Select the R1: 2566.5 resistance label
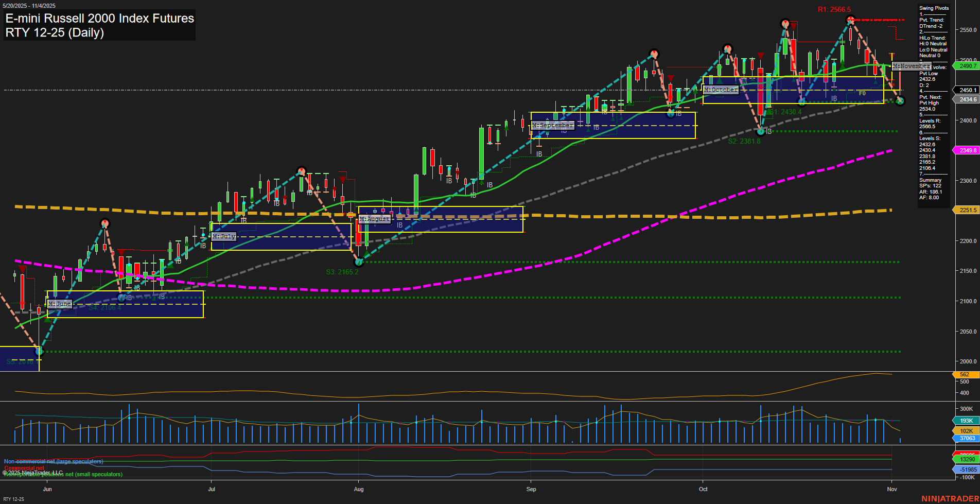Image resolution: width=980 pixels, height=504 pixels. [834, 10]
